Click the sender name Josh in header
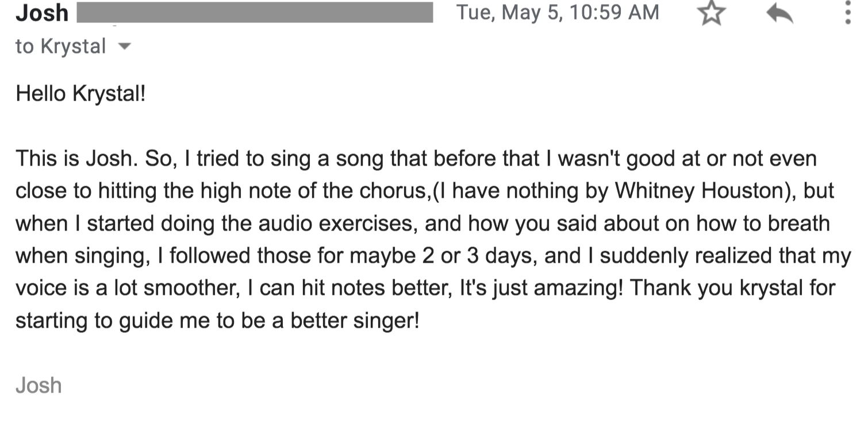Screen dimensions: 868x423 (42, 13)
